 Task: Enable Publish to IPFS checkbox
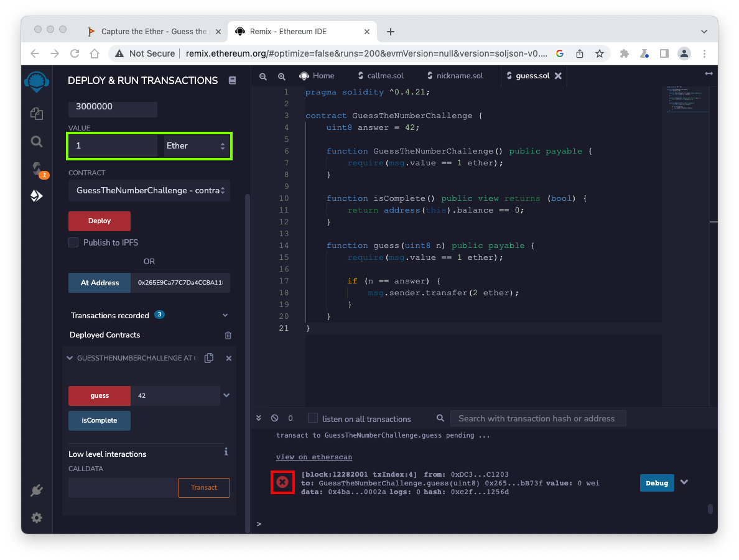click(73, 242)
